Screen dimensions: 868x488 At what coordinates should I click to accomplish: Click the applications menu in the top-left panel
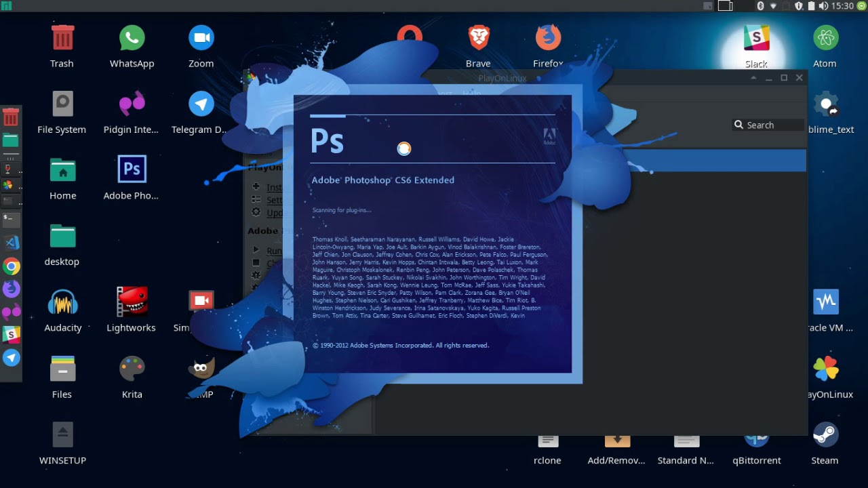[x=7, y=6]
